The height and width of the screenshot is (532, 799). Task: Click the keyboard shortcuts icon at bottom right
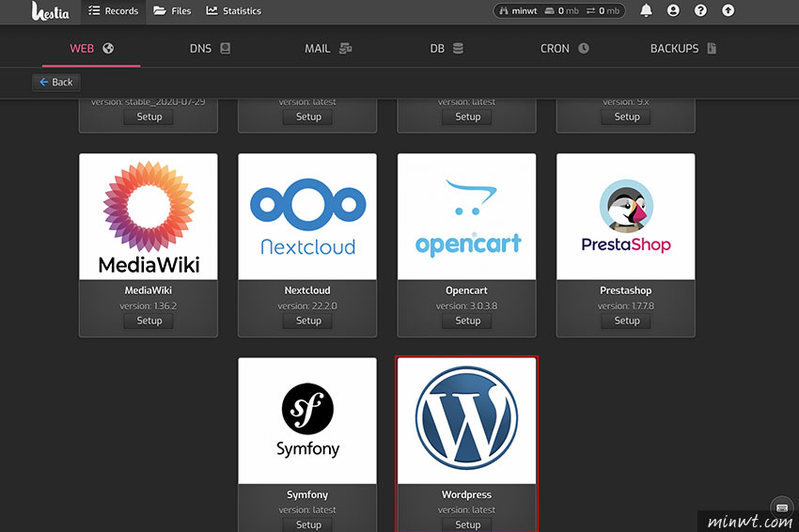click(782, 508)
